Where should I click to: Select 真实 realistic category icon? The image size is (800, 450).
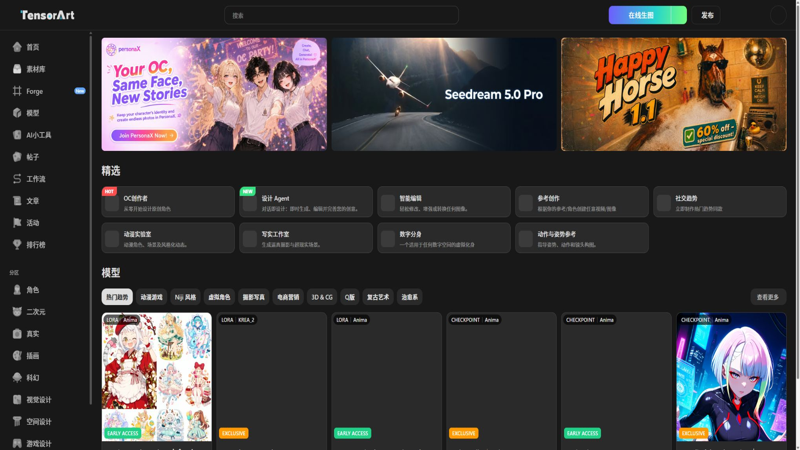(x=17, y=334)
